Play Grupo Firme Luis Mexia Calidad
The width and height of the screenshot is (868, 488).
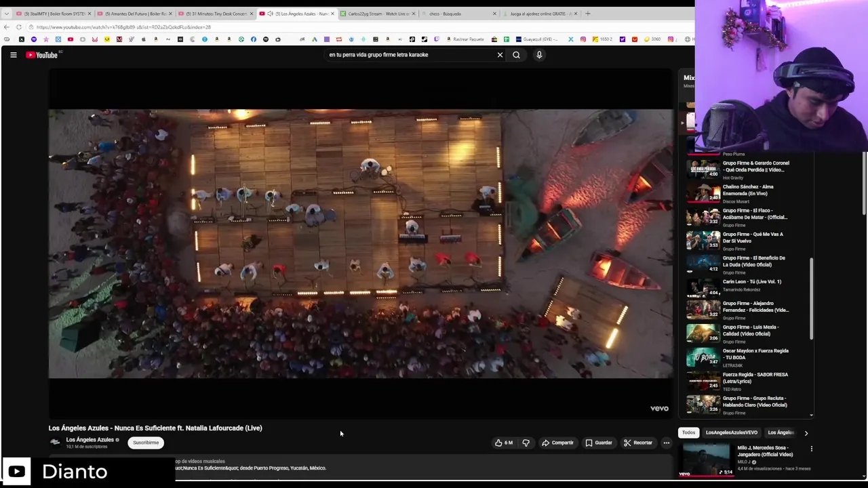pos(746,333)
